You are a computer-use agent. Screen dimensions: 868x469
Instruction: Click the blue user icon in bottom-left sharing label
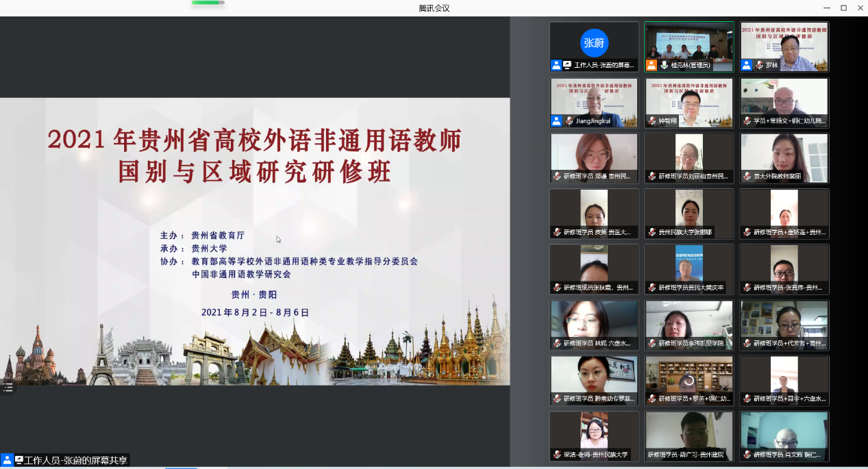[7, 460]
